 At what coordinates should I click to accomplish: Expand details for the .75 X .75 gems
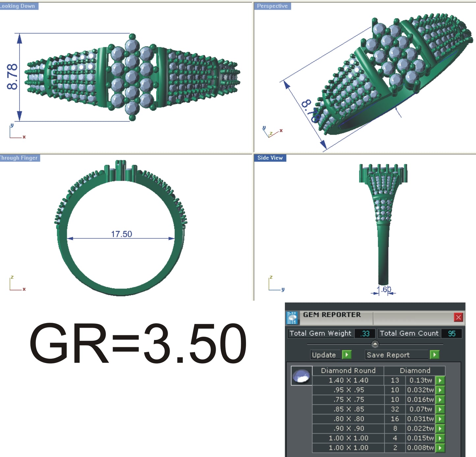(441, 400)
